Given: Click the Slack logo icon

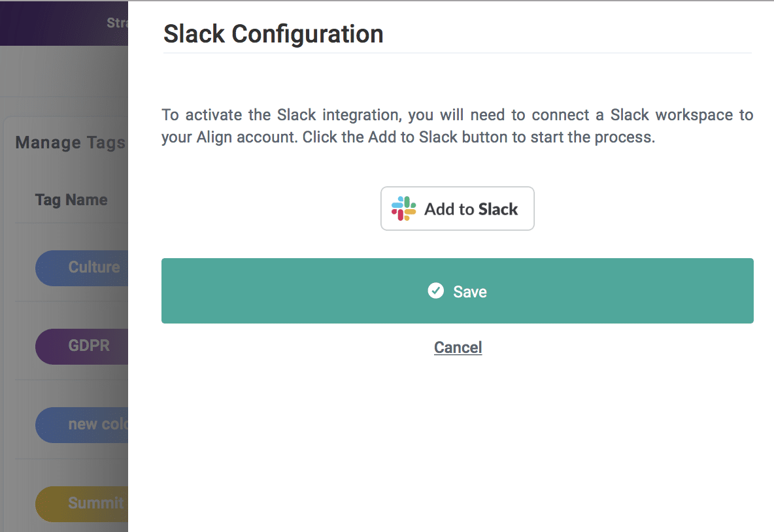Looking at the screenshot, I should coord(403,208).
